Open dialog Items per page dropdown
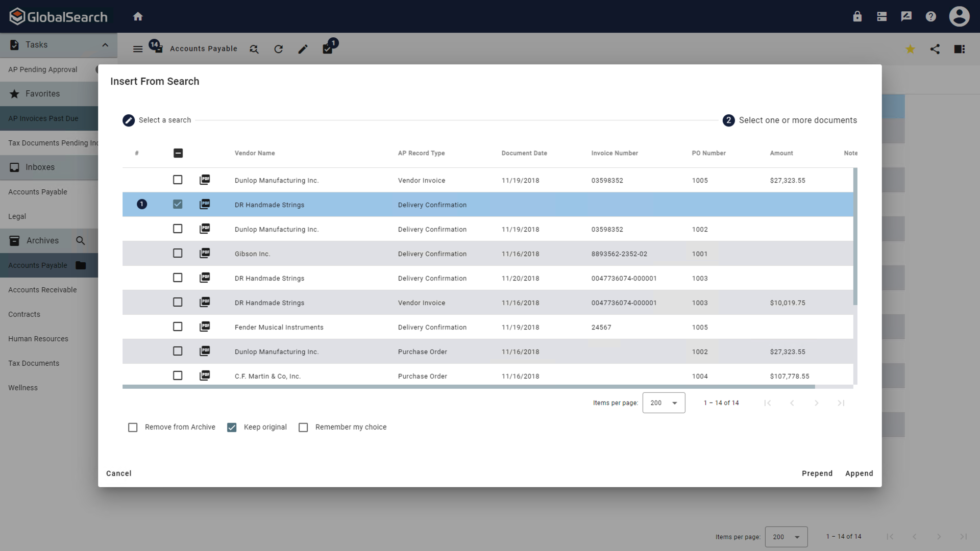980x551 pixels. coord(664,403)
